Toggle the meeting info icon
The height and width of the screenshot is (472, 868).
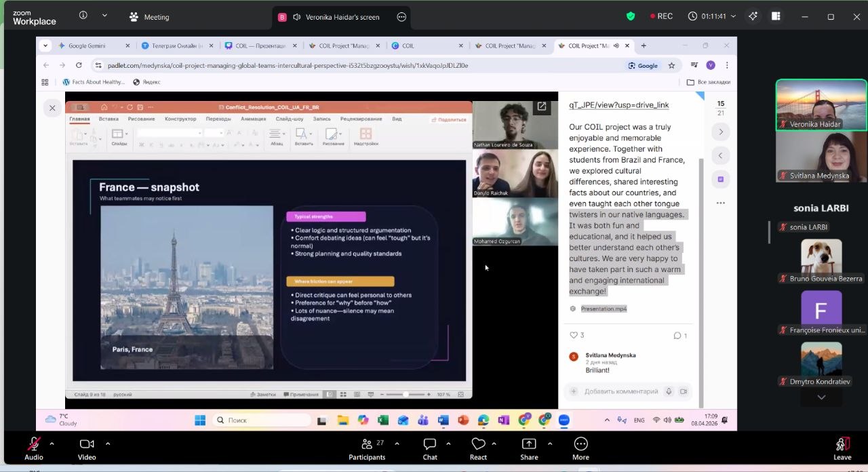point(83,16)
